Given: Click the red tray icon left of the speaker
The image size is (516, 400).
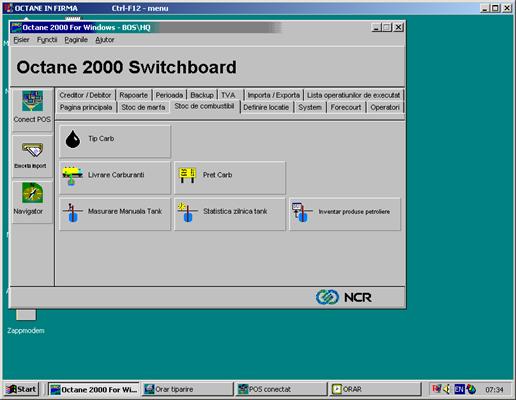Looking at the screenshot, I should 436,389.
